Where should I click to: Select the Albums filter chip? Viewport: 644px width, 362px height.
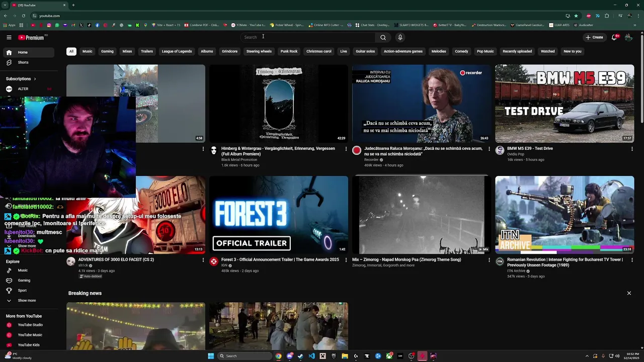(207, 51)
